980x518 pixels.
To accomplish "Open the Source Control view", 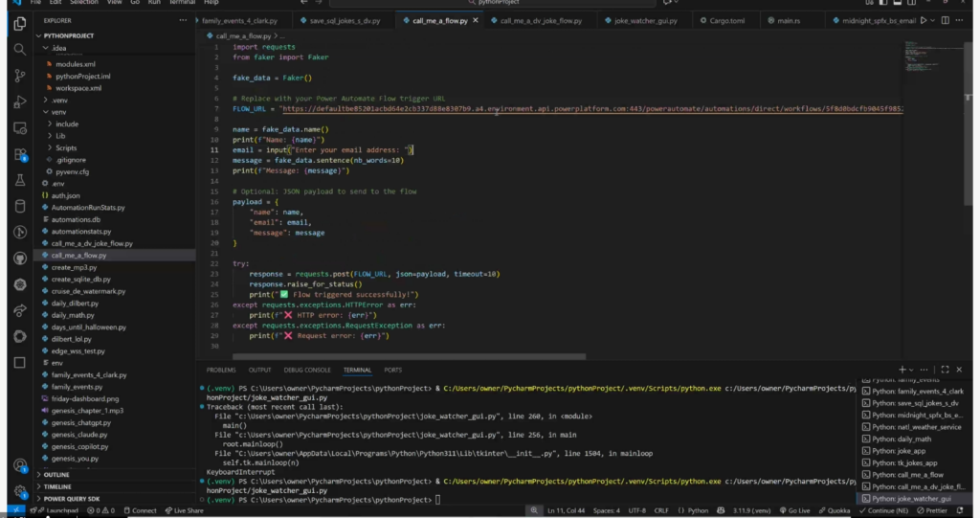I will point(19,75).
